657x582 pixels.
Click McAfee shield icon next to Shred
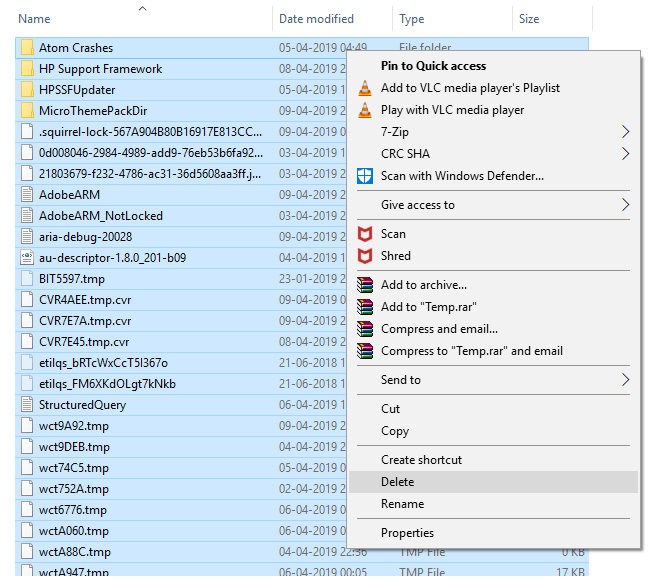click(x=365, y=256)
